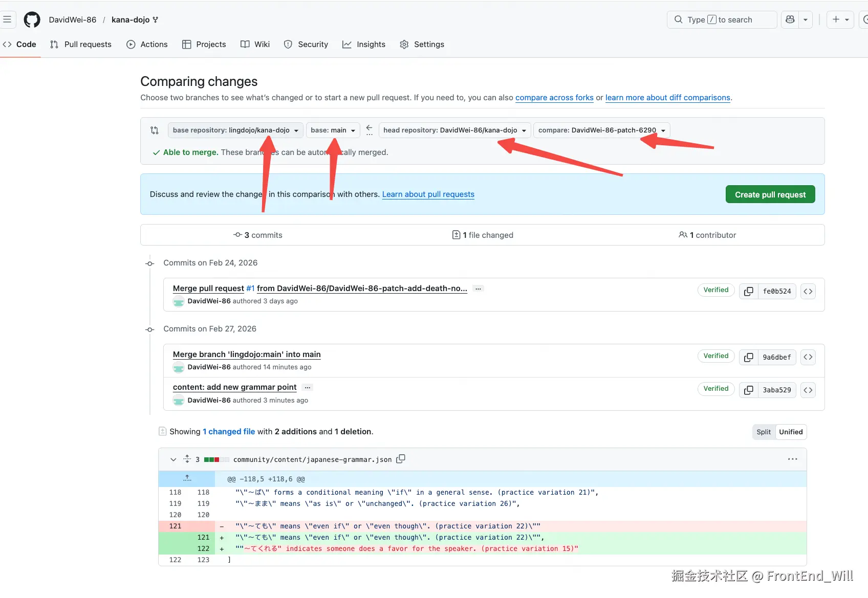Open Merge branch 'lingdojo:main' into main commit
Image resolution: width=868 pixels, height=598 pixels.
(x=247, y=355)
